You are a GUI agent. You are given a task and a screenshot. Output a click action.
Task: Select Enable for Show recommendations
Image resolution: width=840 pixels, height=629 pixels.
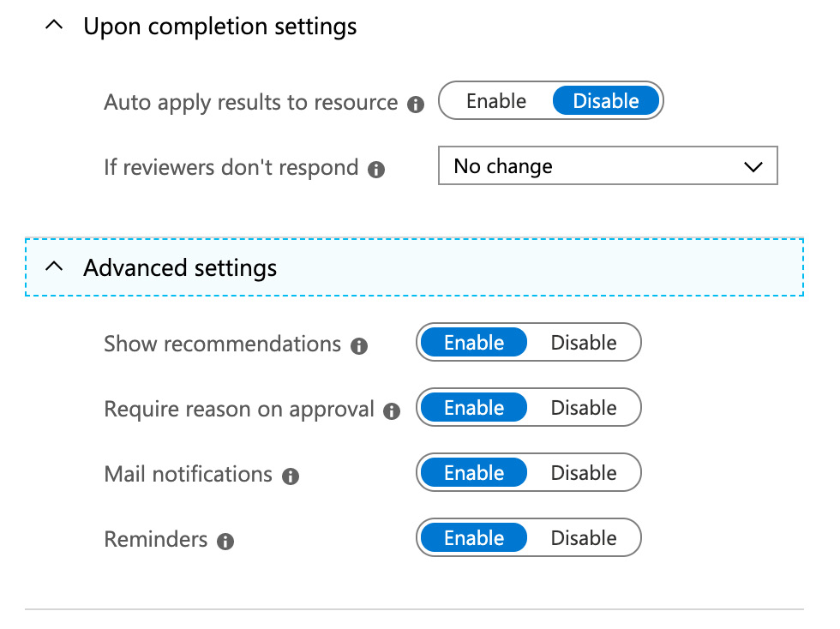point(473,343)
